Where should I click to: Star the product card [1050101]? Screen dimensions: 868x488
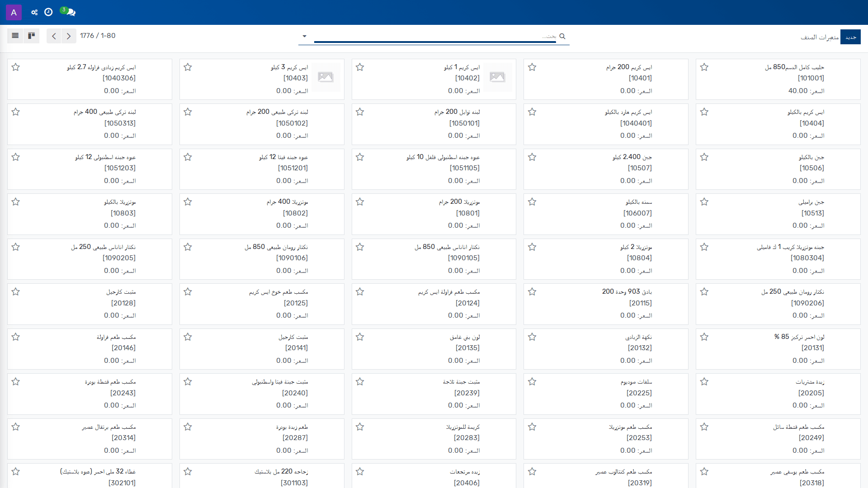point(360,112)
